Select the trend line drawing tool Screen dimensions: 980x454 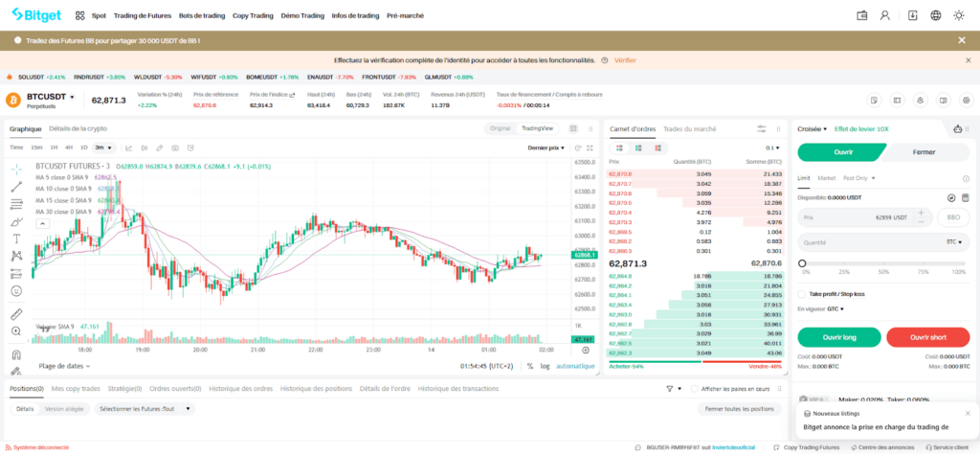click(16, 186)
